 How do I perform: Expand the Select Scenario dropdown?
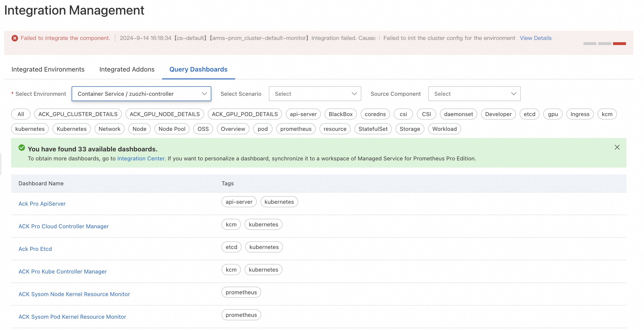[315, 94]
